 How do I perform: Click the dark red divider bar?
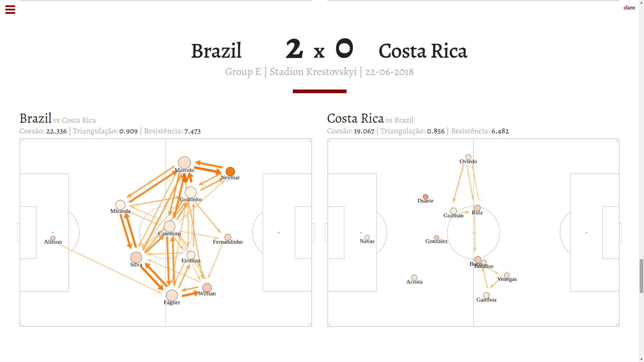tap(319, 91)
